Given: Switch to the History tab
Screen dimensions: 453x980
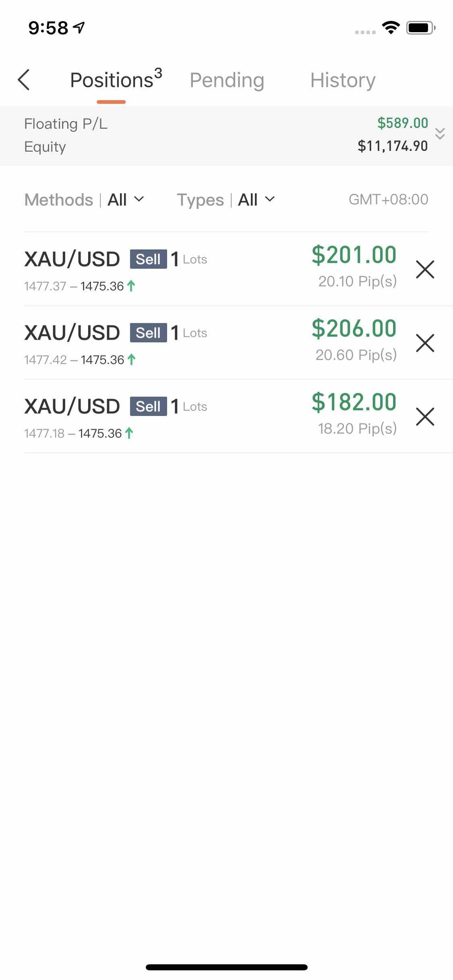Looking at the screenshot, I should [343, 80].
